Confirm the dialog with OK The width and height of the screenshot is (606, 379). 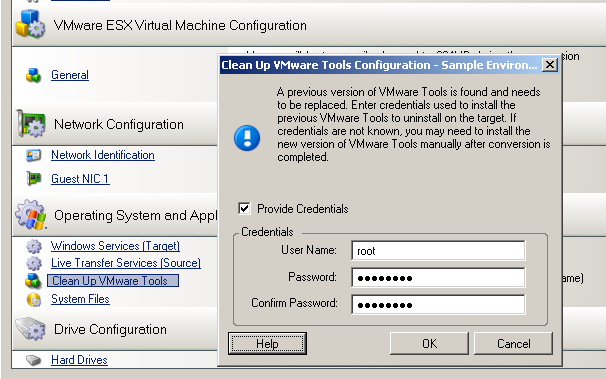tap(429, 343)
